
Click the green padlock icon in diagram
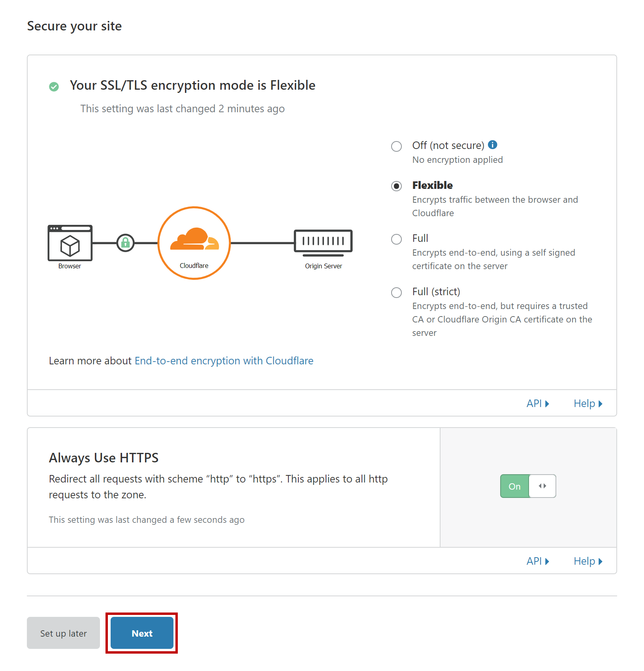[x=126, y=243]
